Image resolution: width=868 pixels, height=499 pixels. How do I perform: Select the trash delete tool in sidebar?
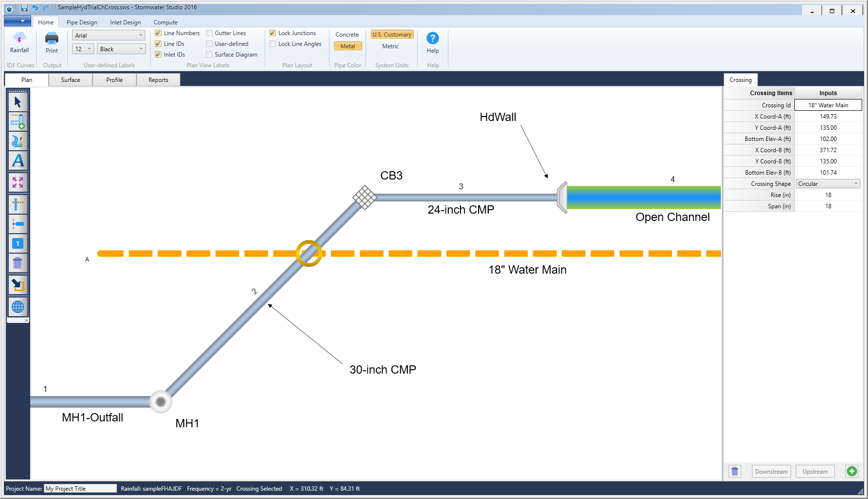coord(18,263)
